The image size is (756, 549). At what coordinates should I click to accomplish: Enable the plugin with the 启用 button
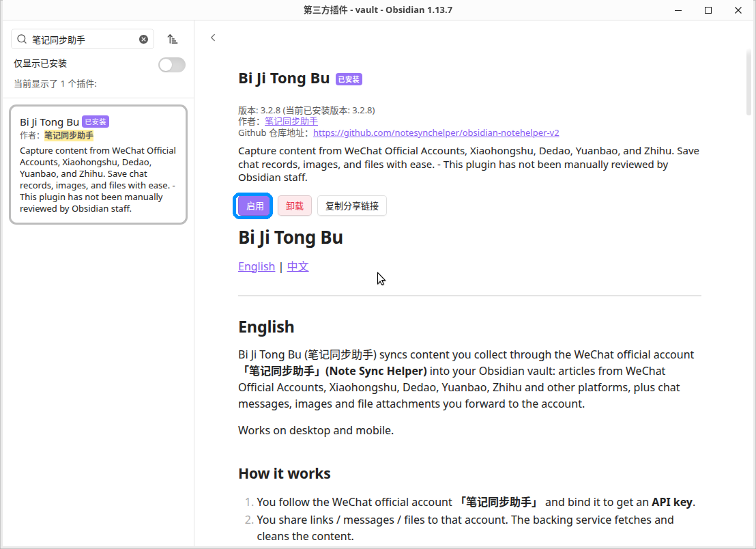(x=254, y=206)
